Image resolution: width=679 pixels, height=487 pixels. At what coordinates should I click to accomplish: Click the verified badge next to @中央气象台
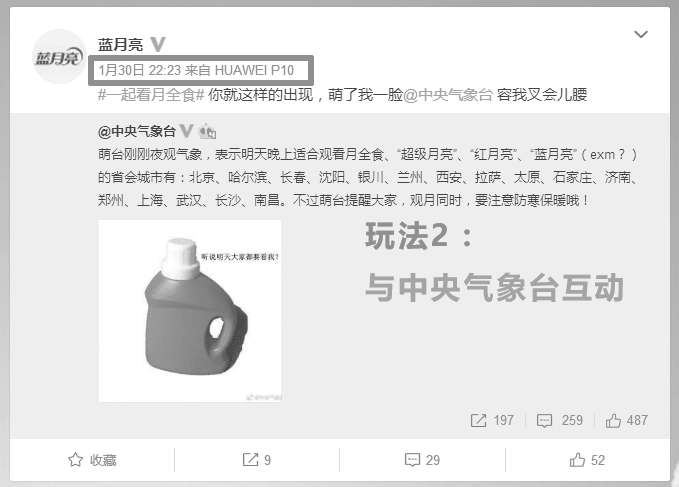186,131
